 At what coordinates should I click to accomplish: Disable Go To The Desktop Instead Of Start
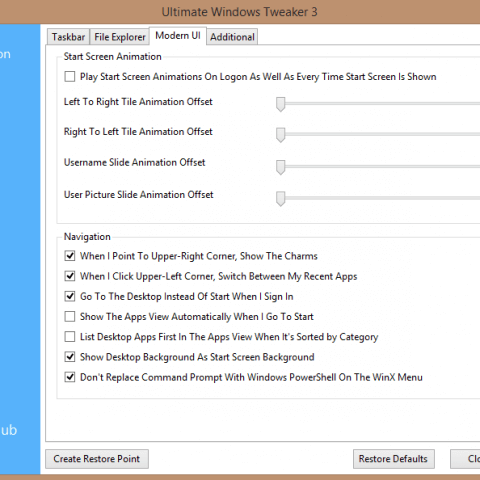(x=70, y=296)
